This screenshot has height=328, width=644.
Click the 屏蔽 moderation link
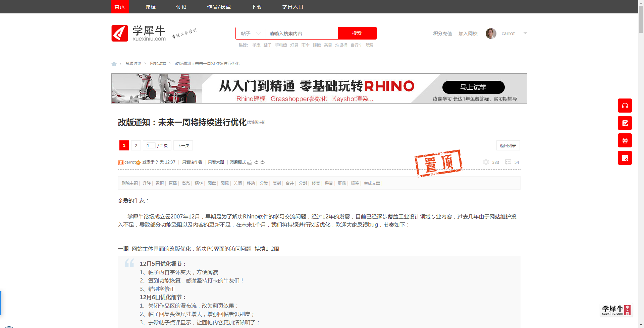(x=342, y=183)
